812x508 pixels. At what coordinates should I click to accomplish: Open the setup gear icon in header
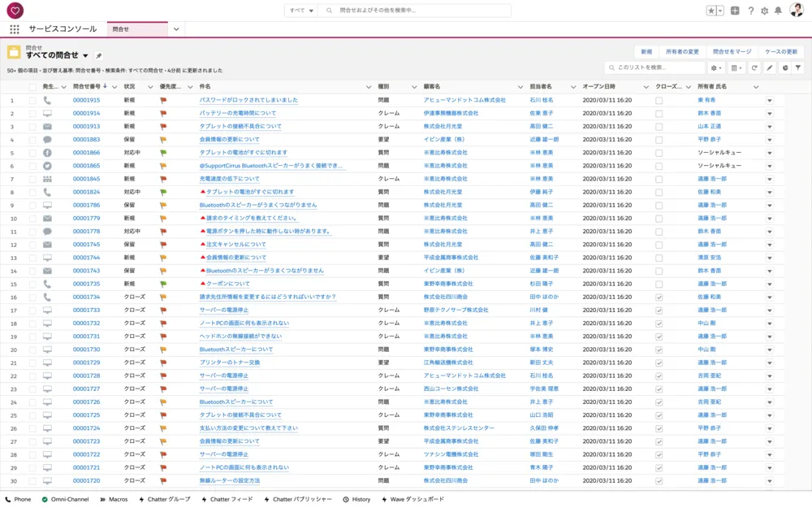pos(764,11)
